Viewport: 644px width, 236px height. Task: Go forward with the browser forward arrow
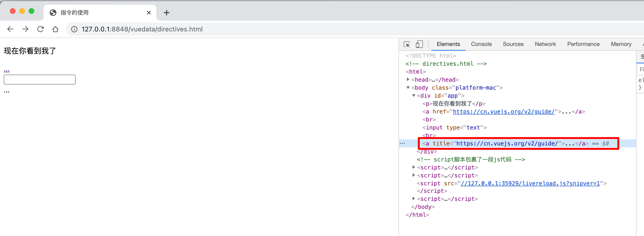point(25,29)
